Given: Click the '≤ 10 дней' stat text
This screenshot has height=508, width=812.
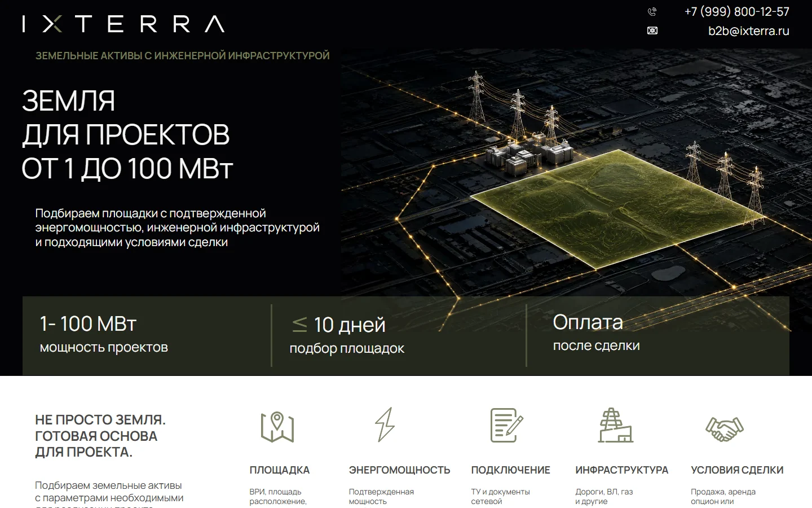Looking at the screenshot, I should [x=338, y=325].
